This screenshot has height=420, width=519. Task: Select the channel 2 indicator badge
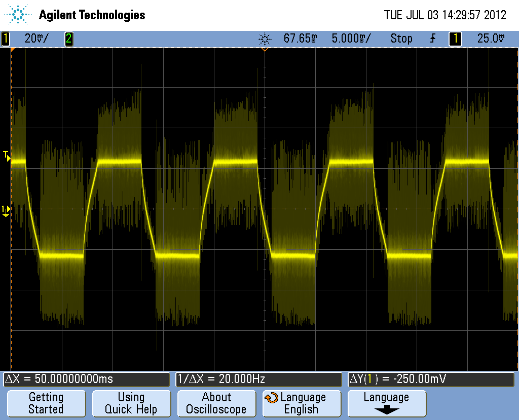click(x=68, y=39)
